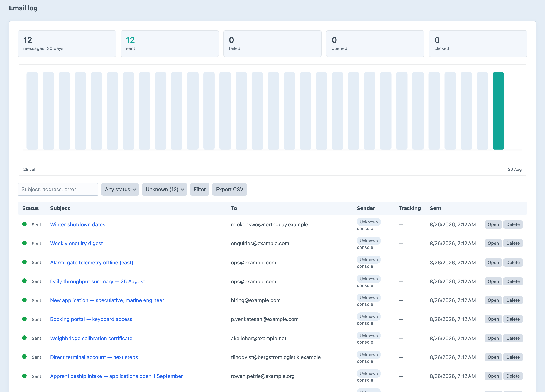Viewport: 545px width, 392px height.
Task: Open Apprenticeship intake — applications open 1 September link
Action: [x=116, y=376]
